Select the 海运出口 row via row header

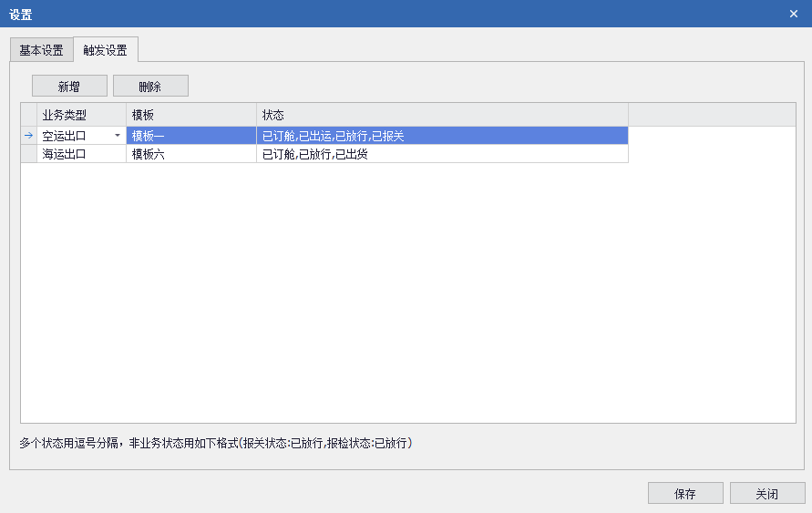coord(28,154)
